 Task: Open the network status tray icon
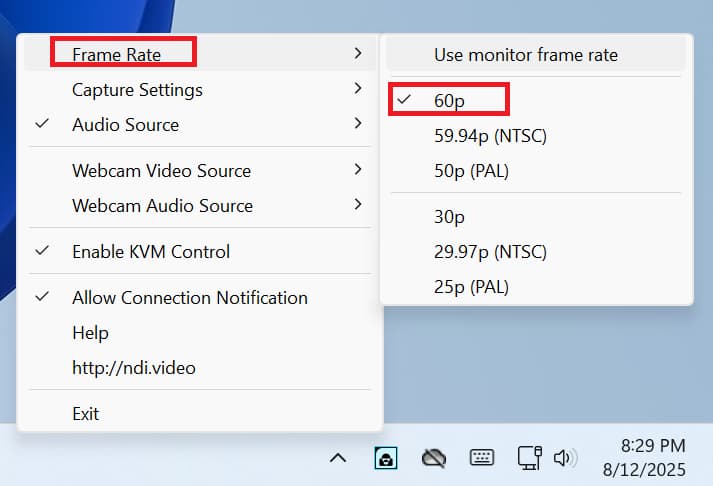(529, 458)
